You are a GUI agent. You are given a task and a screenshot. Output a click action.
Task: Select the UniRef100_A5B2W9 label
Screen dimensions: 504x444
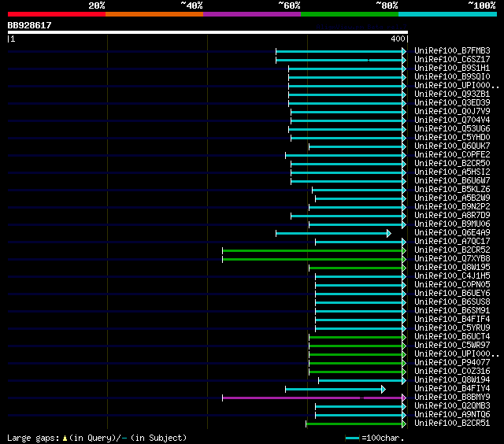(x=452, y=198)
